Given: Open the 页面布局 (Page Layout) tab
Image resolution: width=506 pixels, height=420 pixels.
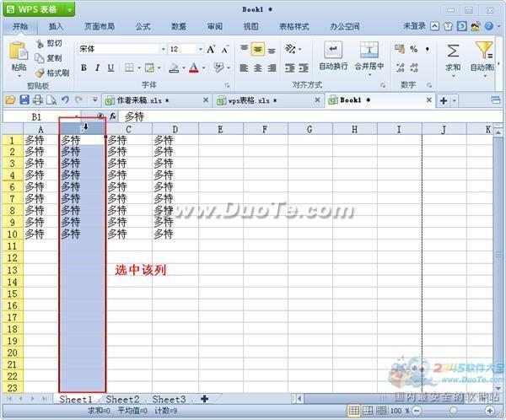Looking at the screenshot, I should click(x=100, y=26).
